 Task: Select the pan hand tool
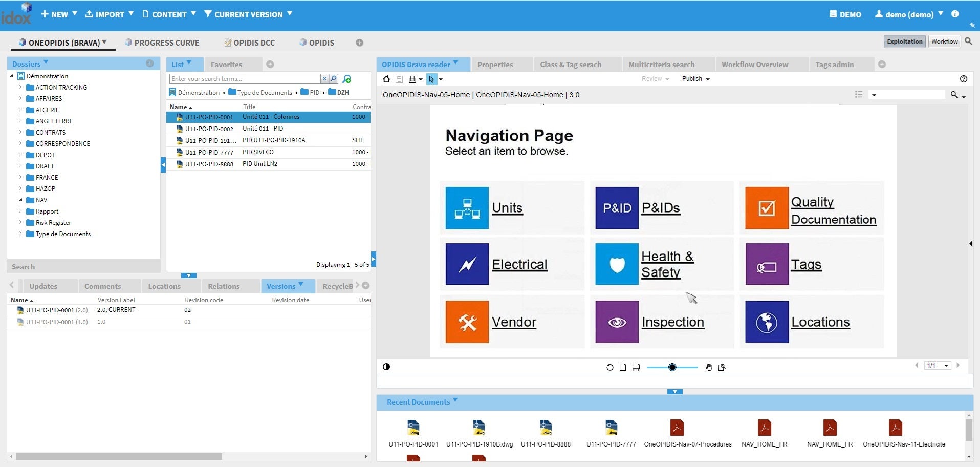[x=709, y=367]
